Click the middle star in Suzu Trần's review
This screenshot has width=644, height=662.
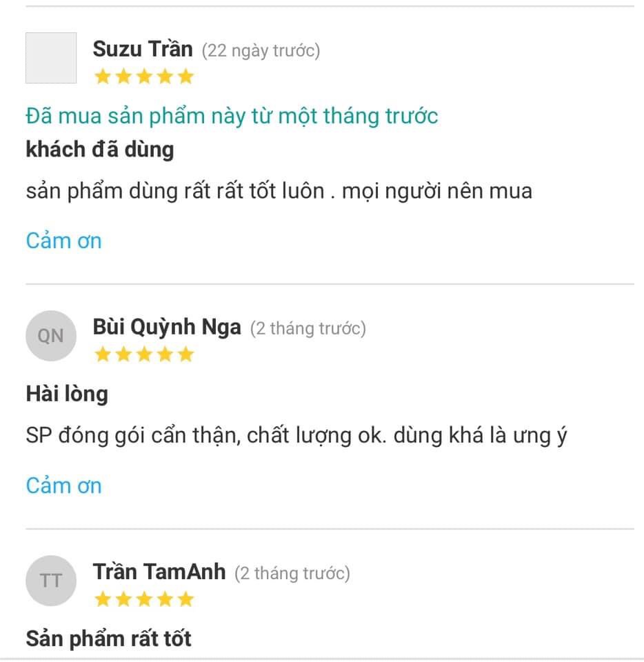pos(143,76)
